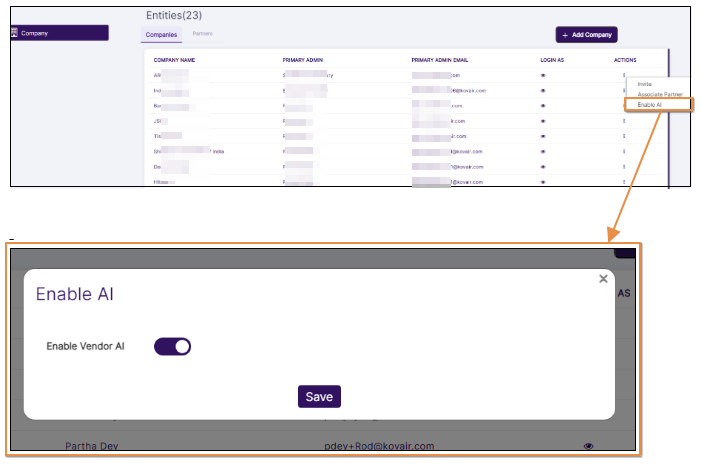Click the pdey+Rod@kovair.com email cell
The height and width of the screenshot is (464, 701).
[x=379, y=446]
